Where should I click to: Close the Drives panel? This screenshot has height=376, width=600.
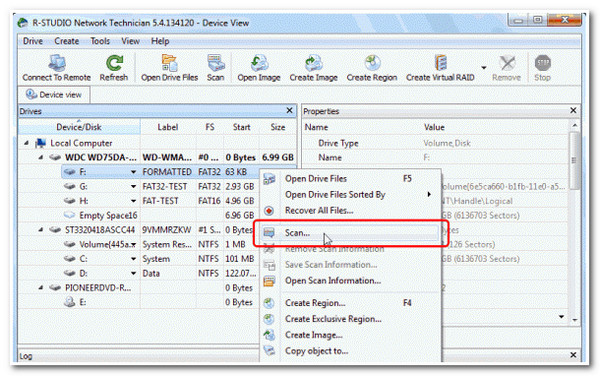(x=290, y=111)
